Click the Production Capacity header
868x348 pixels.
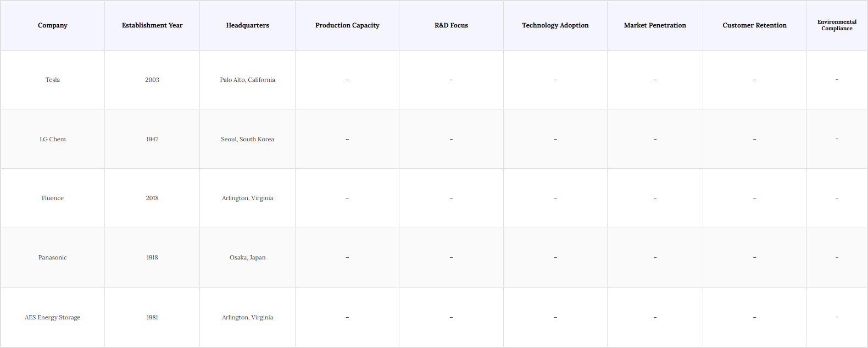click(x=347, y=25)
